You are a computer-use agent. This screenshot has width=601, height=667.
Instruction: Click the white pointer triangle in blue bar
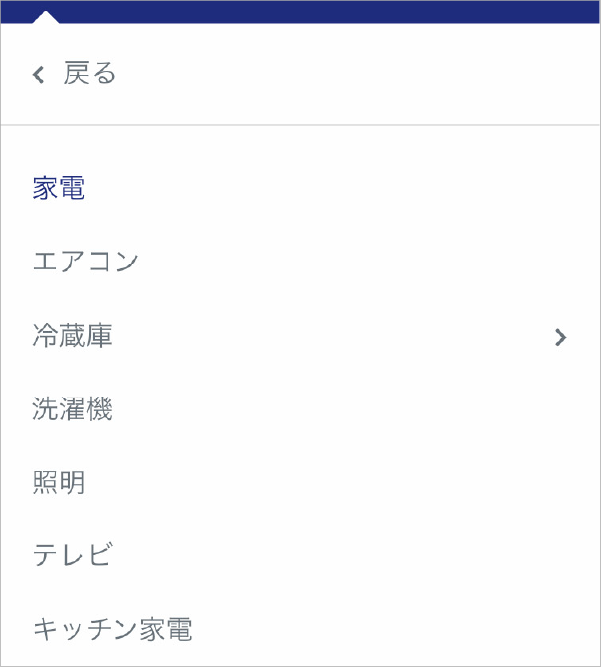tap(46, 17)
